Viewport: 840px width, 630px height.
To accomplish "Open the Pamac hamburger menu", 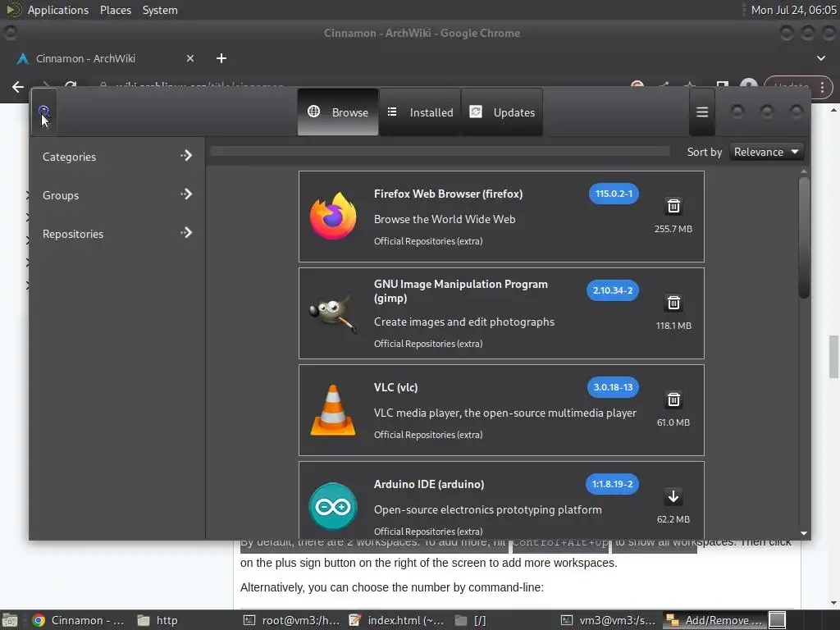I will click(702, 112).
